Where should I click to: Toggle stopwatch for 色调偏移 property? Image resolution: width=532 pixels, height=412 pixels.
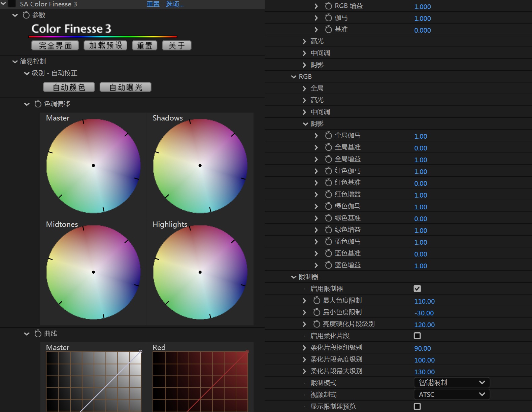pos(38,104)
